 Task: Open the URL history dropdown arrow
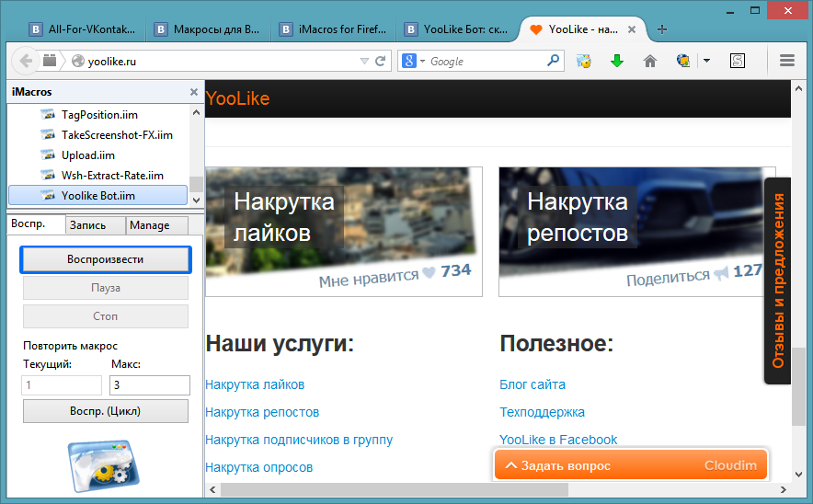tap(364, 62)
